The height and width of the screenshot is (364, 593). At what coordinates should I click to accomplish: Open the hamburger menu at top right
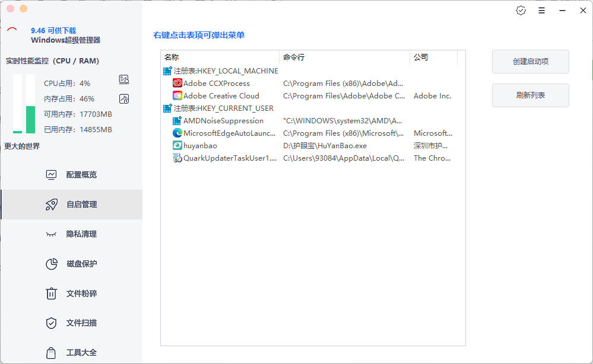pyautogui.click(x=541, y=10)
